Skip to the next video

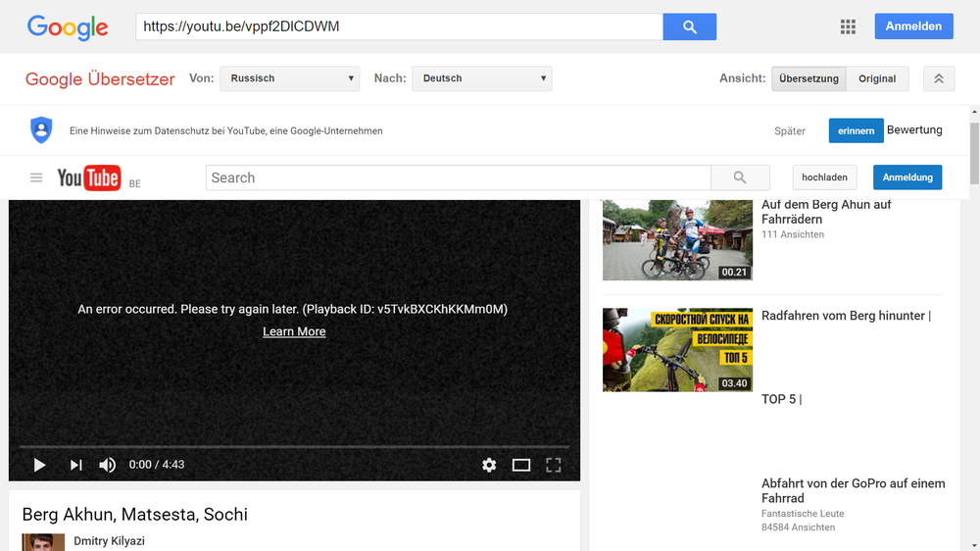coord(75,465)
